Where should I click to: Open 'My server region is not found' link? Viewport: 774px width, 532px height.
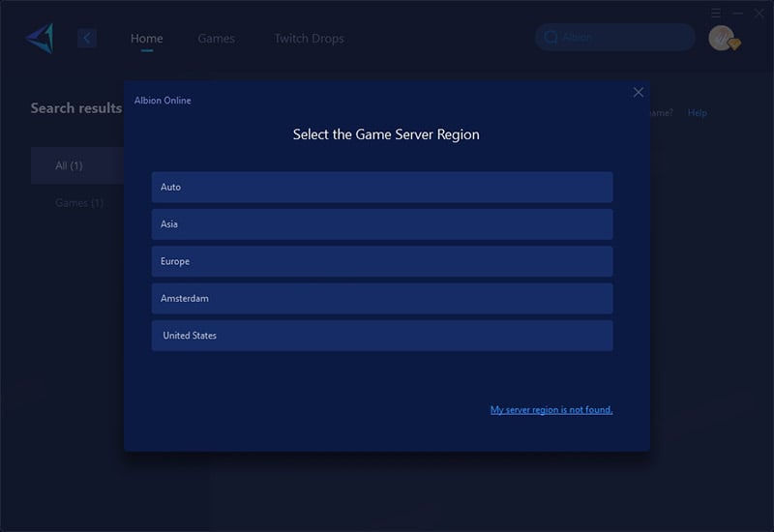click(x=551, y=409)
